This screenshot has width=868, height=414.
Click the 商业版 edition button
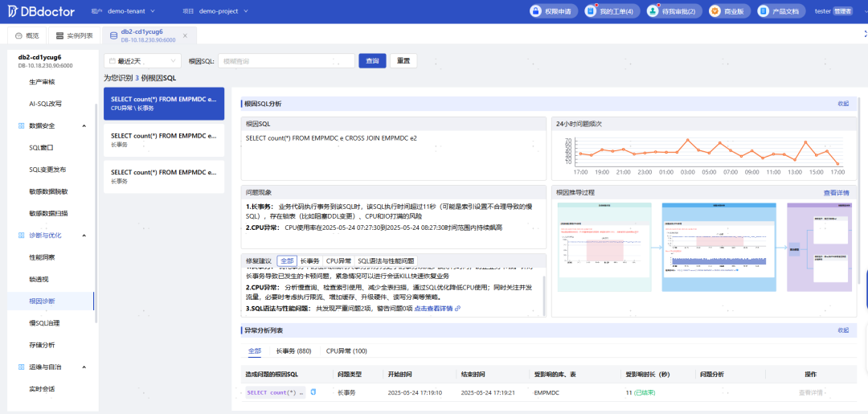click(x=730, y=11)
